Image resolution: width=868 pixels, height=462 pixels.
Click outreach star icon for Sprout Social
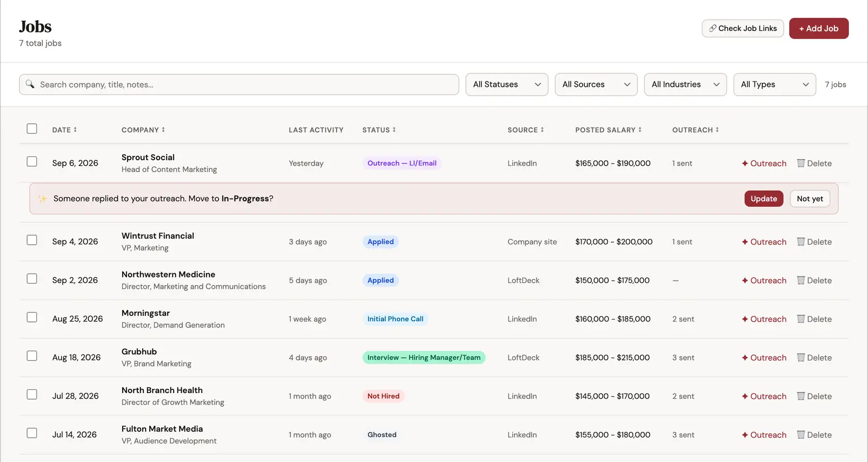pos(745,163)
